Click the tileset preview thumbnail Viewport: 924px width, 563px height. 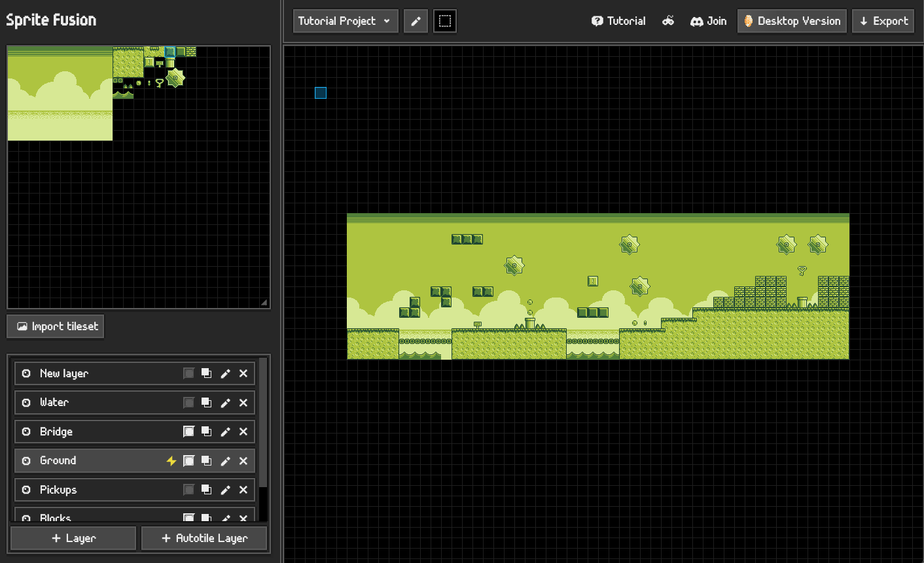pos(98,92)
